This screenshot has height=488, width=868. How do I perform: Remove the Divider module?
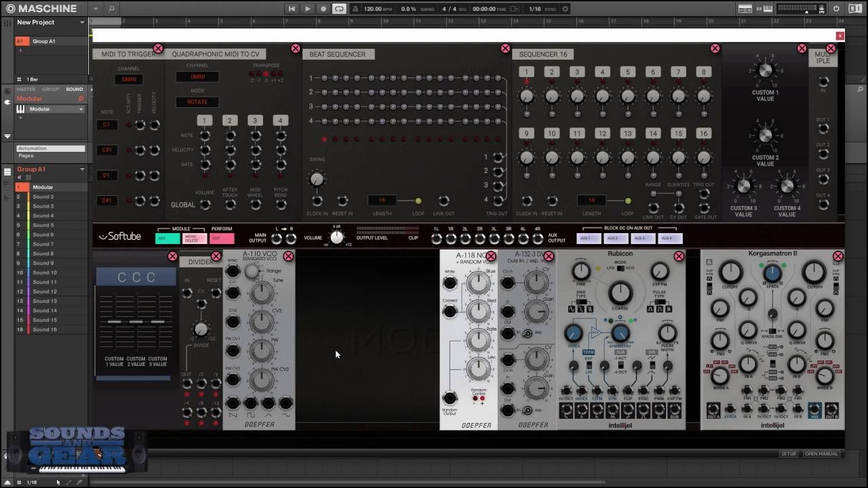tap(216, 256)
